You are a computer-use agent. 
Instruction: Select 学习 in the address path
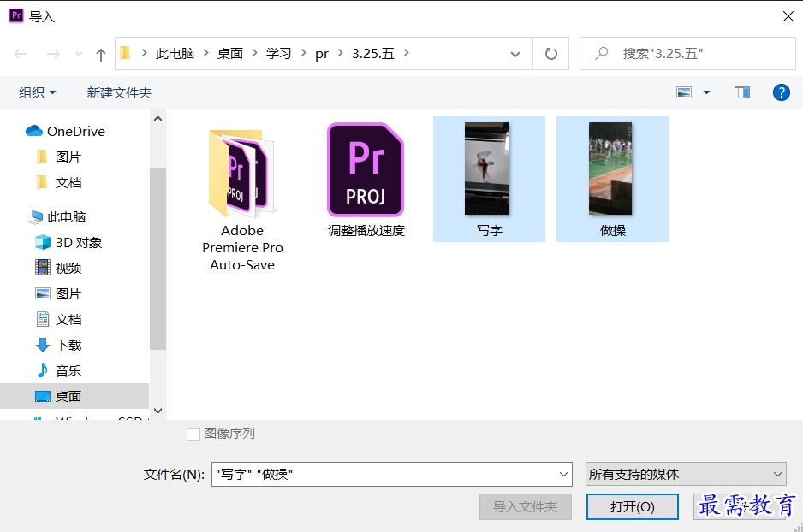click(278, 53)
